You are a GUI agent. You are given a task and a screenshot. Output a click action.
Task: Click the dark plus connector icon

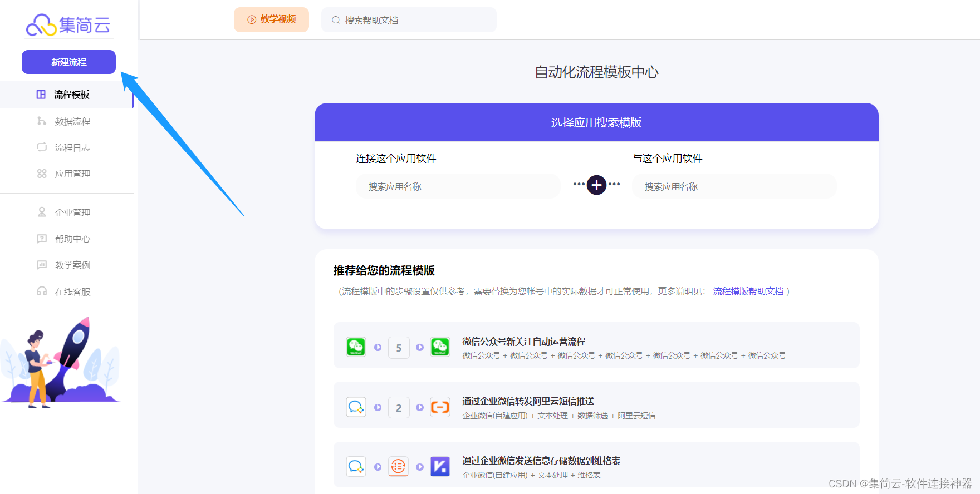(x=596, y=185)
